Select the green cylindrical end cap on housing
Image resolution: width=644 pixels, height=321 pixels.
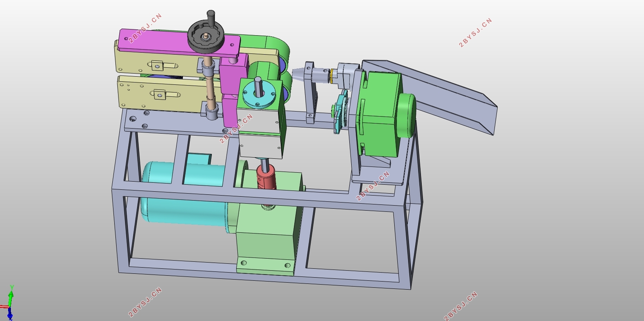pyautogui.click(x=407, y=115)
